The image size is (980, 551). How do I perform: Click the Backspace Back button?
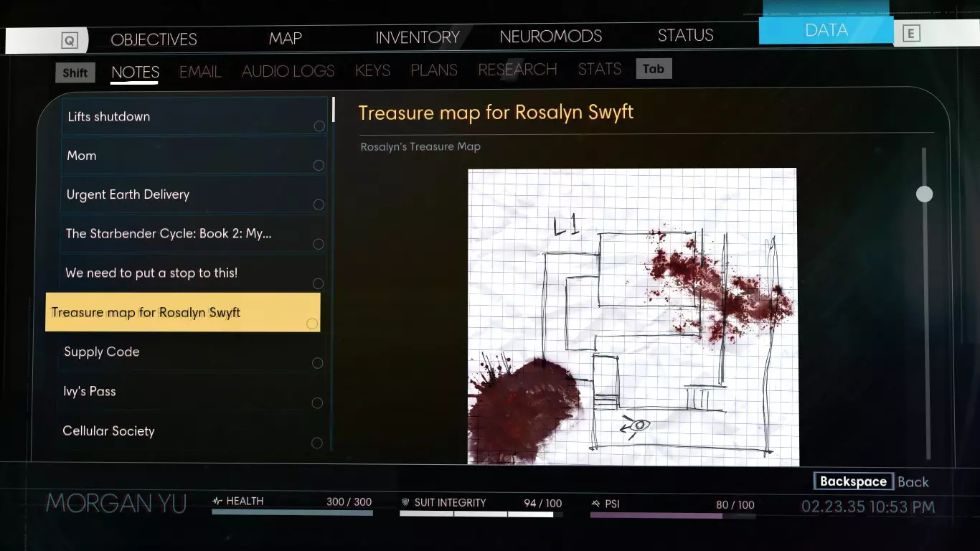click(871, 481)
